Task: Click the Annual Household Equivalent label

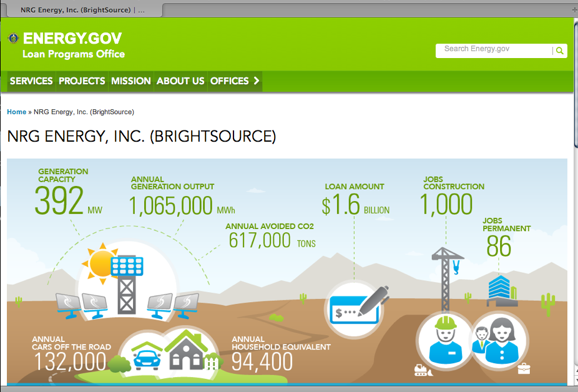Action: coord(281,343)
